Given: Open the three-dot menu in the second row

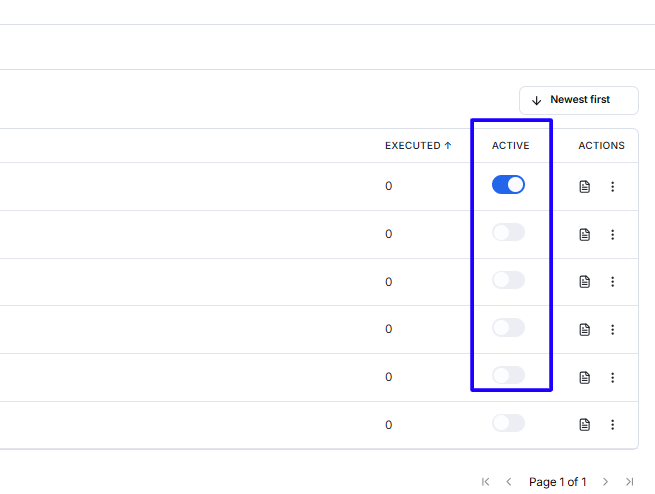Looking at the screenshot, I should click(612, 235).
